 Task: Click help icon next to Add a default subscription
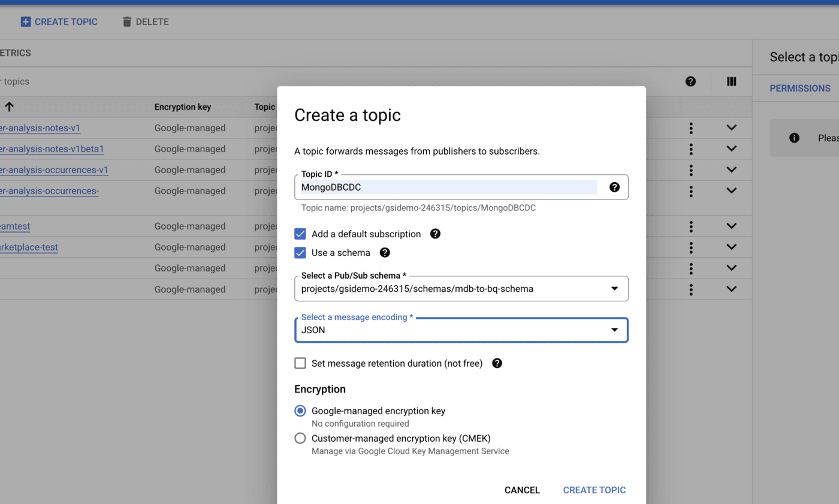[x=436, y=234]
